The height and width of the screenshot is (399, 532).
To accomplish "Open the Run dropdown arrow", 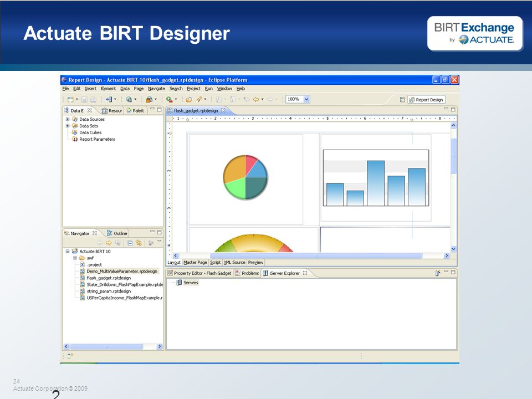I will coord(176,99).
